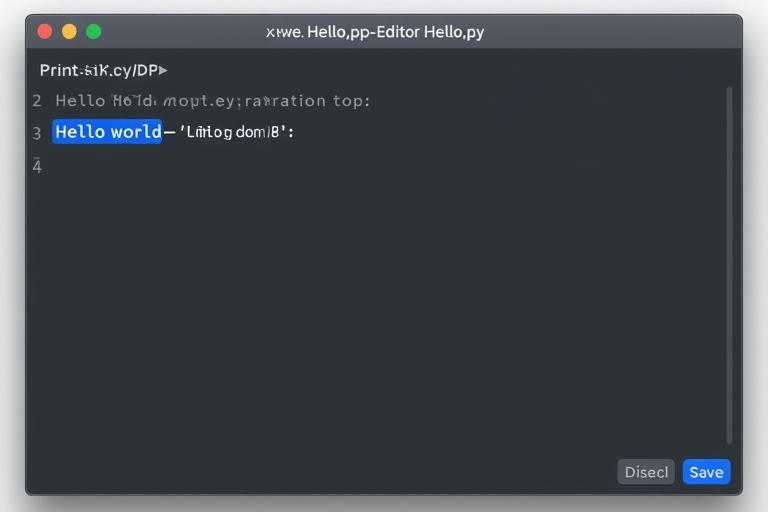Click the empty line 4 text area

click(x=200, y=166)
